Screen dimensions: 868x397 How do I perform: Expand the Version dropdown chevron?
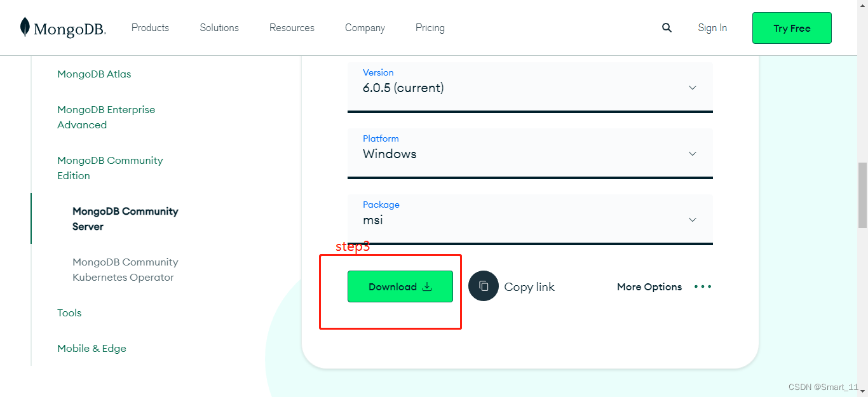point(693,88)
